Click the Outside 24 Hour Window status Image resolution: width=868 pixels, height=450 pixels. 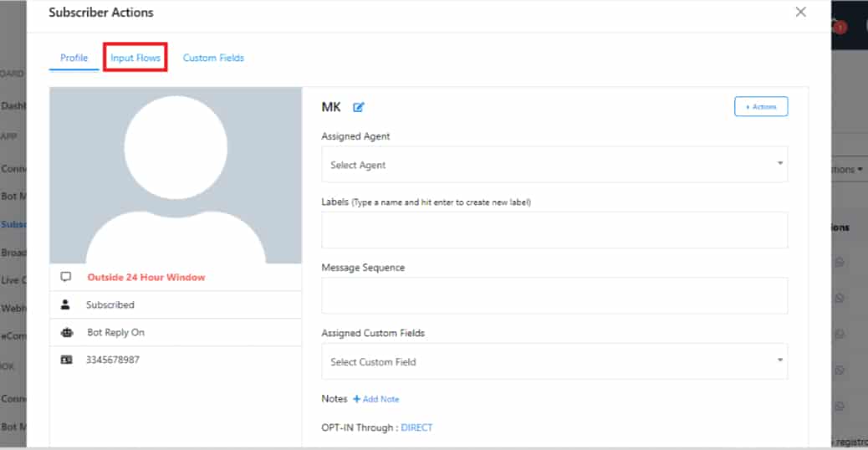tap(146, 277)
